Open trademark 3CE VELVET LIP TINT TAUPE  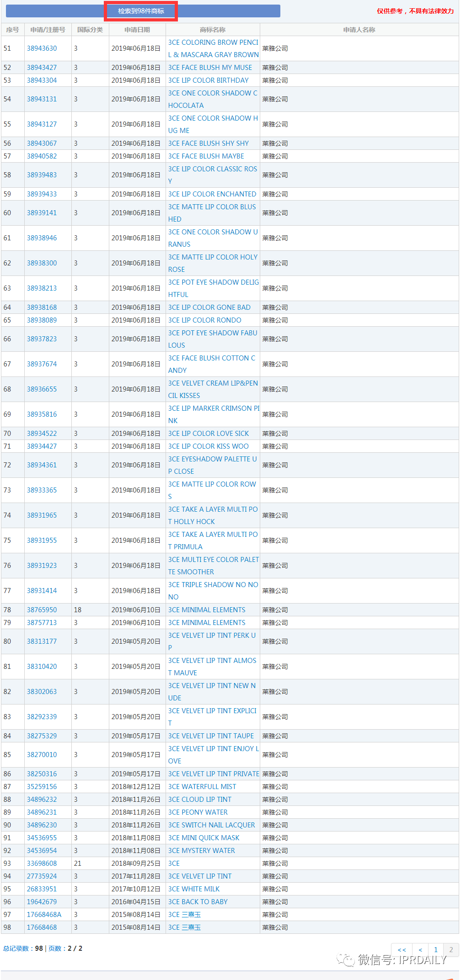point(211,736)
